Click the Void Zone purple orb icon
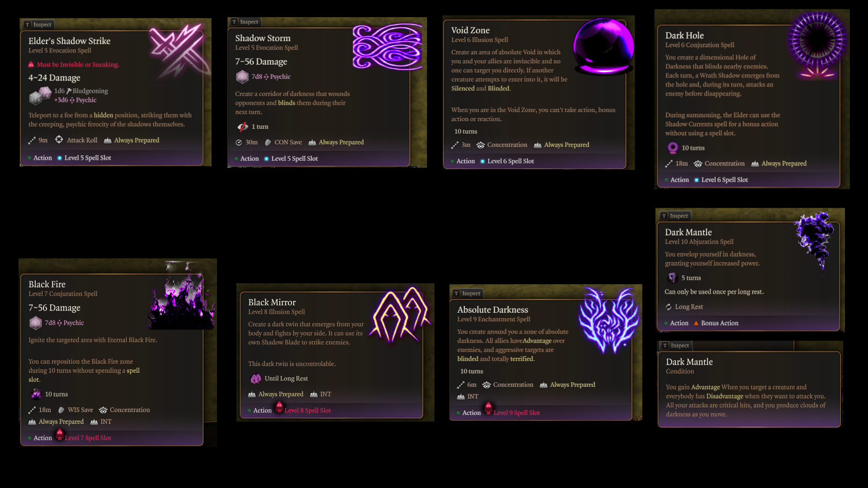868x488 pixels. coord(603,46)
